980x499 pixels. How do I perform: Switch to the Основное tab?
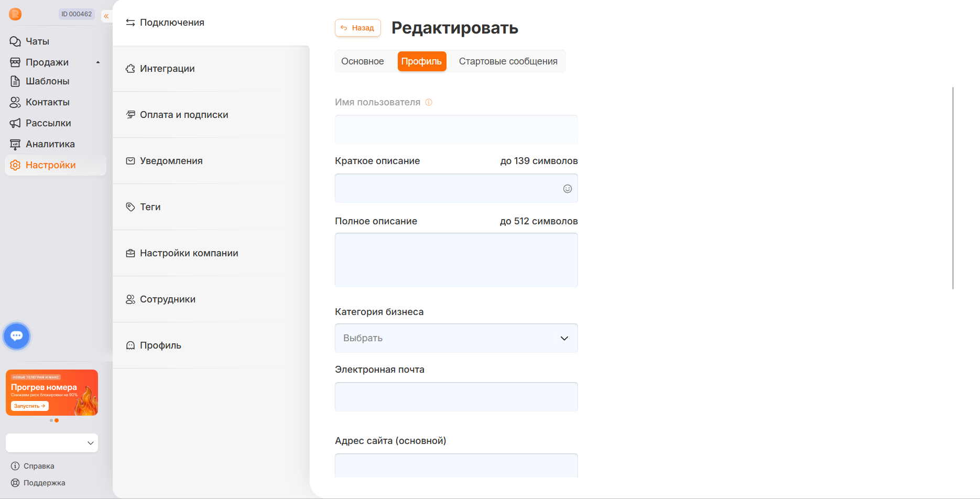[363, 61]
